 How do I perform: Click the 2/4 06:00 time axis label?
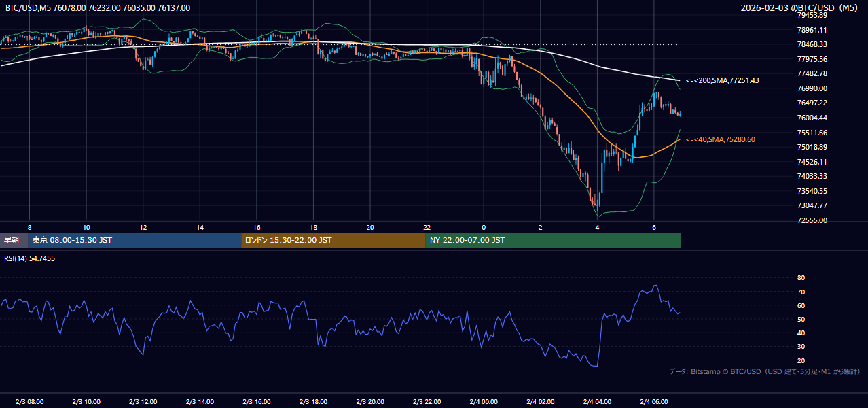click(x=654, y=402)
